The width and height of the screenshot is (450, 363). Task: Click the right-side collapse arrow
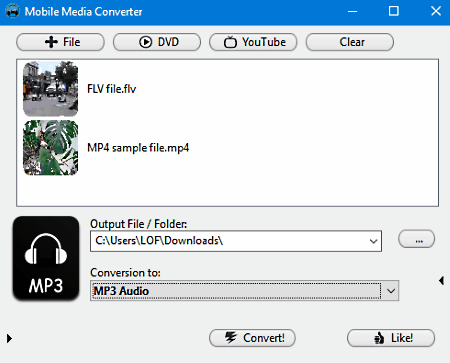[x=441, y=281]
